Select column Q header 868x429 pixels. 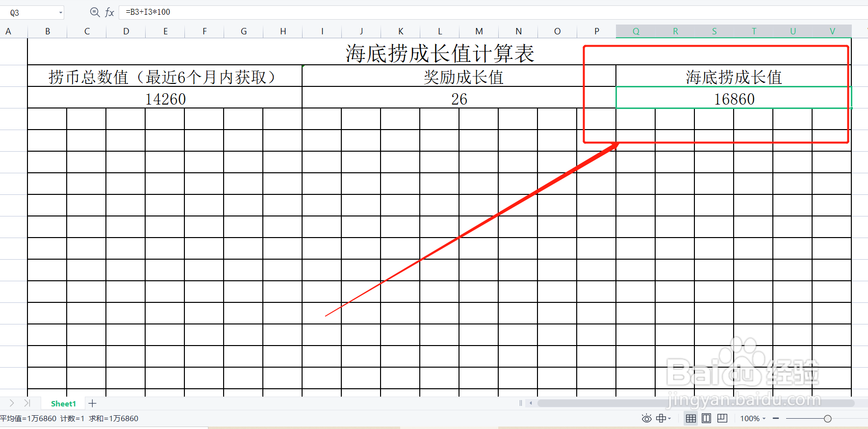pyautogui.click(x=636, y=31)
